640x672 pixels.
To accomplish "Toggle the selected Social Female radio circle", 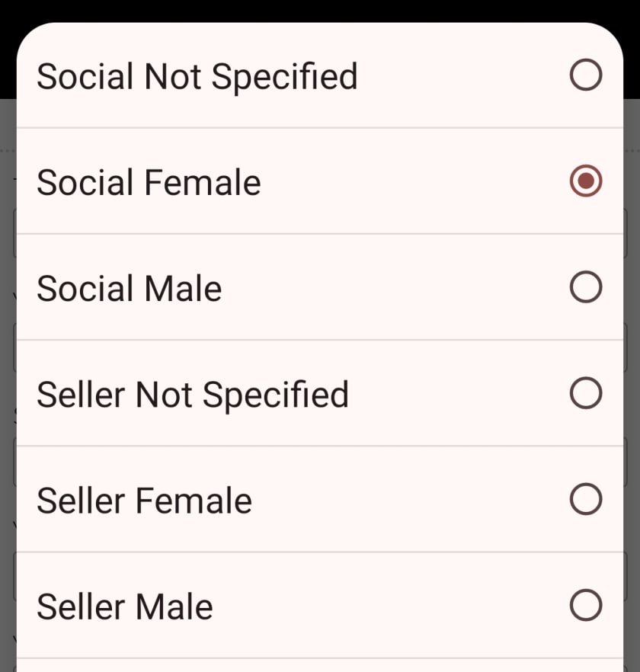I will pyautogui.click(x=586, y=181).
